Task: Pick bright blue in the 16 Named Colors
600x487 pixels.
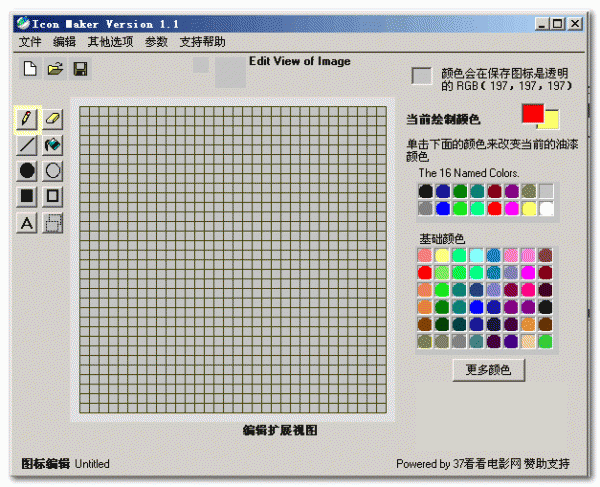Action: pyautogui.click(x=443, y=208)
